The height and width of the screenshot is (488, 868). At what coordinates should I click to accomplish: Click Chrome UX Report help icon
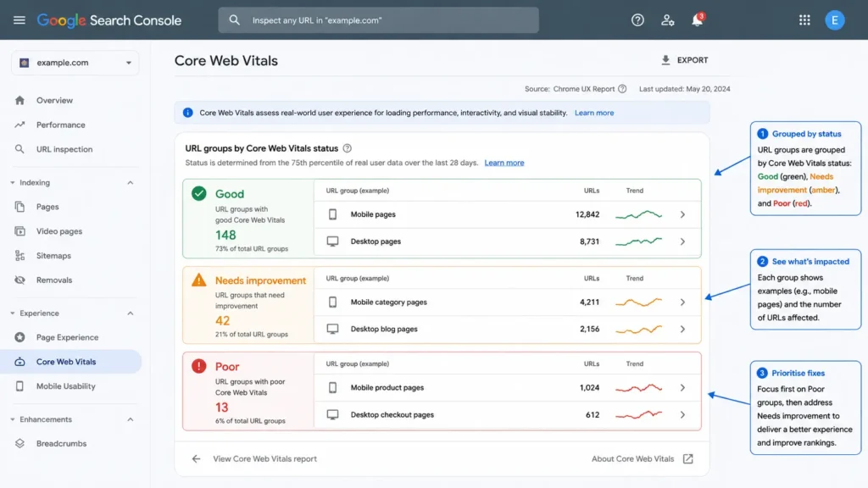pyautogui.click(x=622, y=88)
